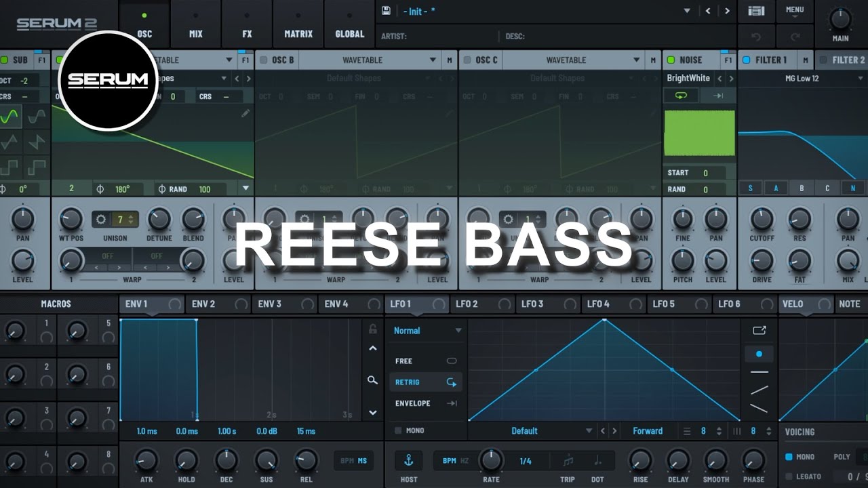Open the MG Low 12 filter type dropdown

[861, 78]
